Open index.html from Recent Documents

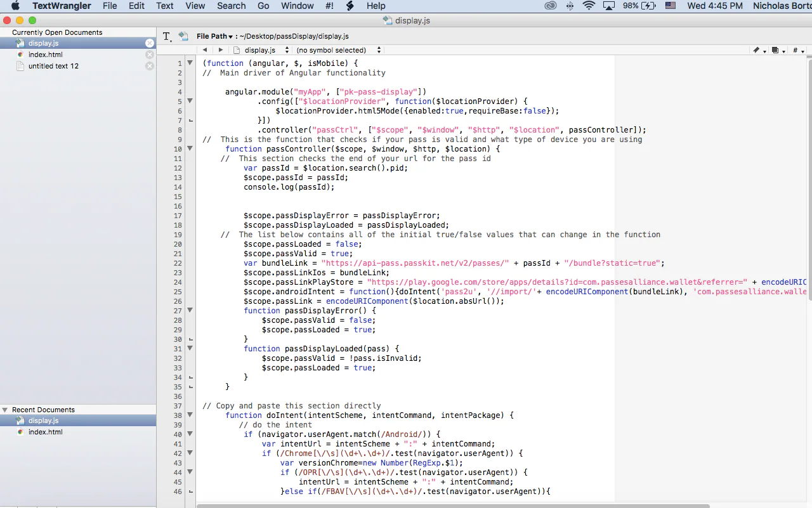(78, 432)
